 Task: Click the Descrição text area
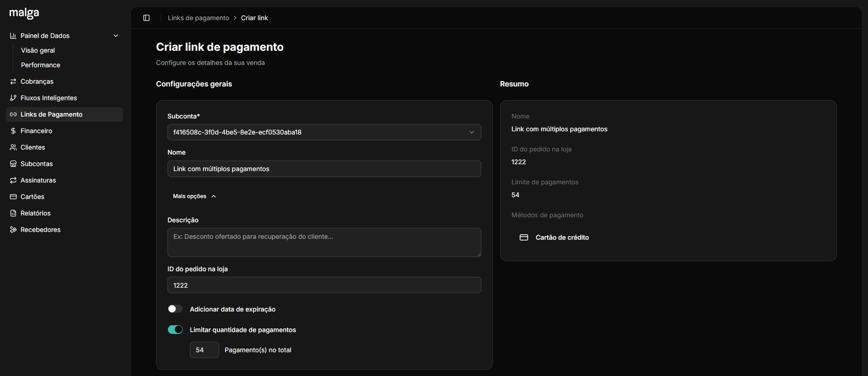tap(324, 242)
